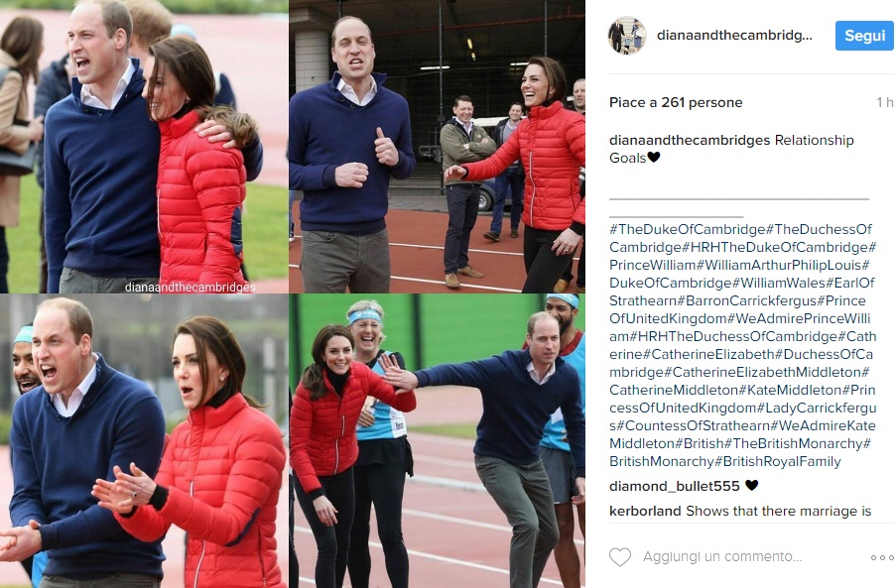Open the three-dot more options menu
The width and height of the screenshot is (896, 588).
point(882,557)
